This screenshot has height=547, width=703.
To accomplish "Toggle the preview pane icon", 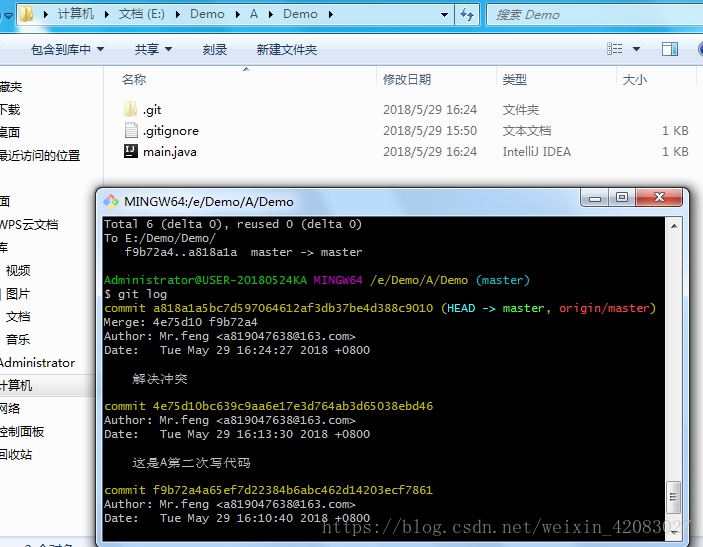I will 670,49.
